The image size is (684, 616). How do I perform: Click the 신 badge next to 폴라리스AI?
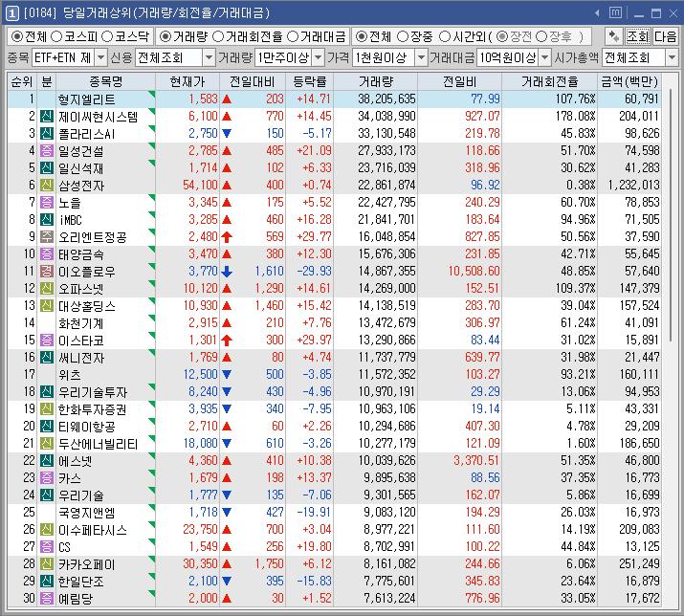[47, 134]
